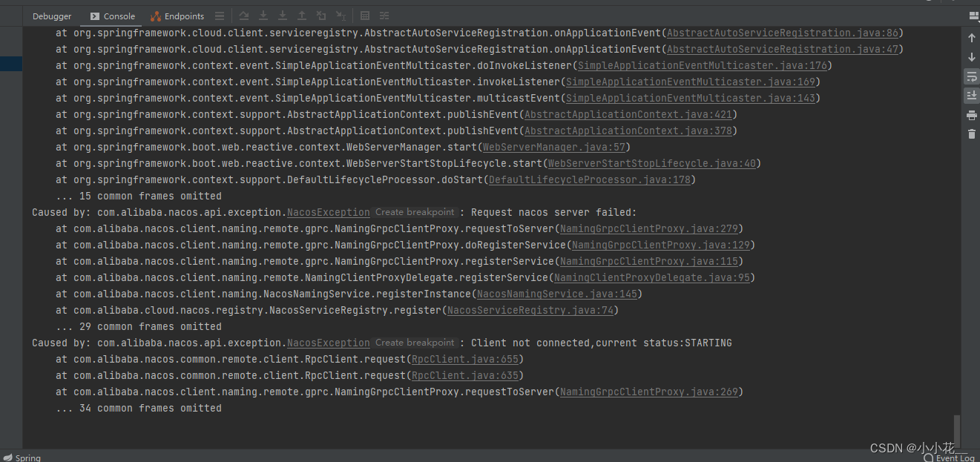980x462 pixels.
Task: Select the Step Over debugger icon
Action: tap(244, 15)
